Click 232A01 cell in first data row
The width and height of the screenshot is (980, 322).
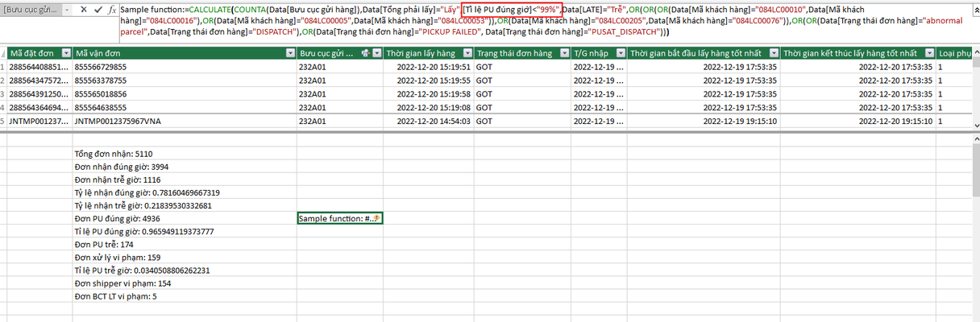(339, 67)
